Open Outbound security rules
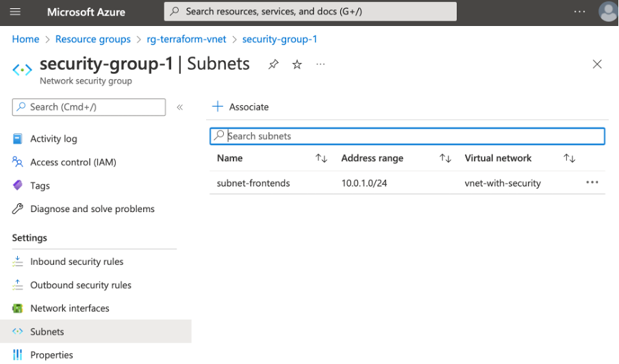This screenshot has width=619, height=364. [81, 285]
